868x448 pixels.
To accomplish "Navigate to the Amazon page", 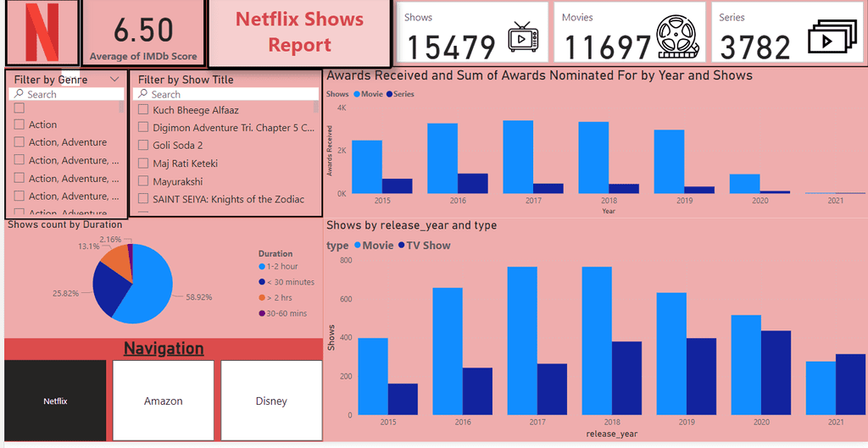I will (x=164, y=401).
